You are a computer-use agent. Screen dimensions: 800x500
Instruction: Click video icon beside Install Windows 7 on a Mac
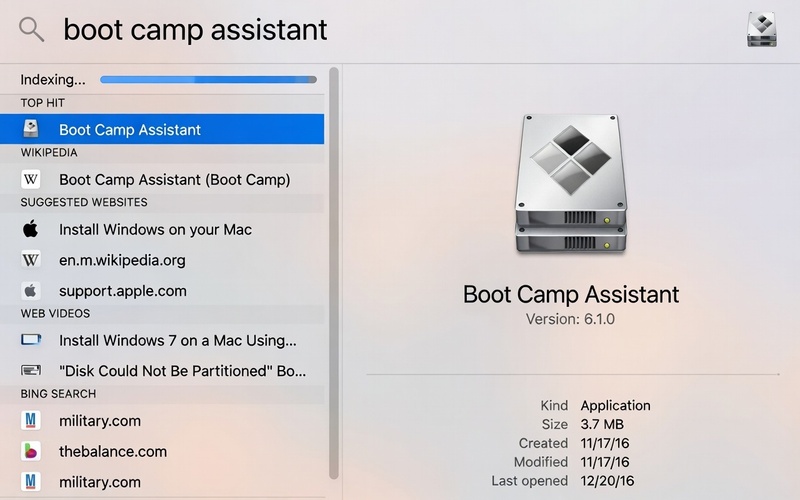pos(31,340)
